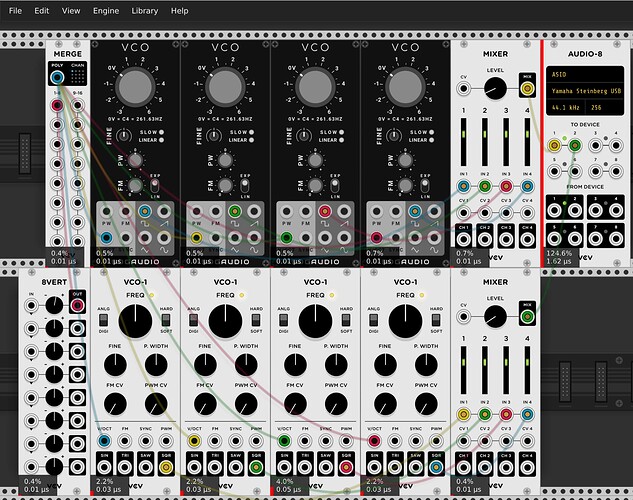Toggle ANLG/DIGI switch on first VCO-1
633x500 pixels.
103,320
